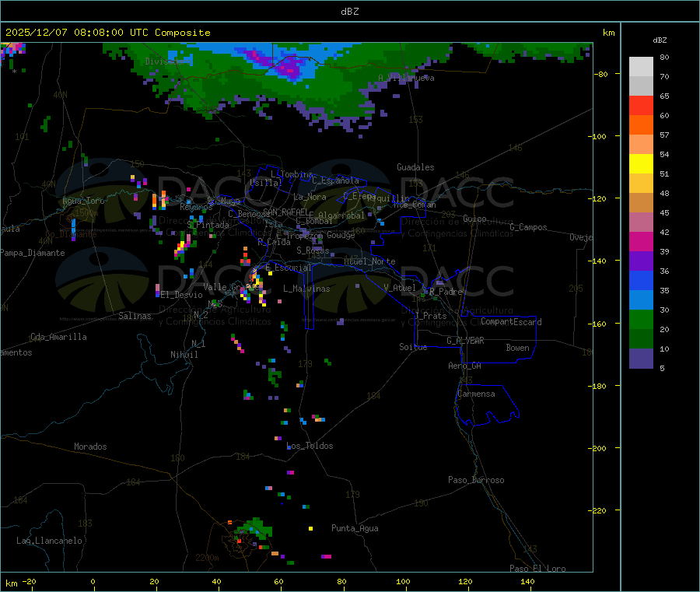700x592 pixels.
Task: Click the J_Prats location label
Action: [x=430, y=316]
